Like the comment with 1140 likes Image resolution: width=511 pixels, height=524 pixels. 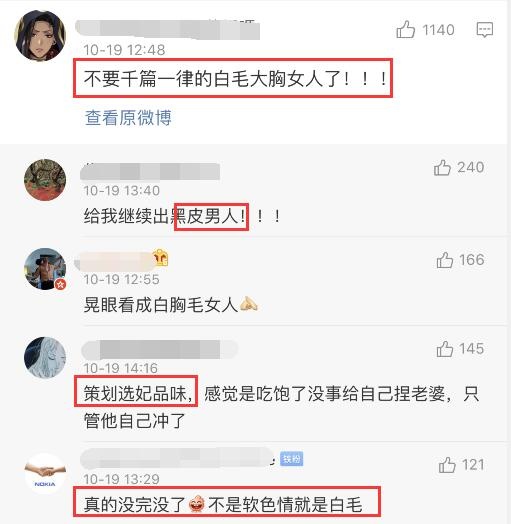point(405,30)
